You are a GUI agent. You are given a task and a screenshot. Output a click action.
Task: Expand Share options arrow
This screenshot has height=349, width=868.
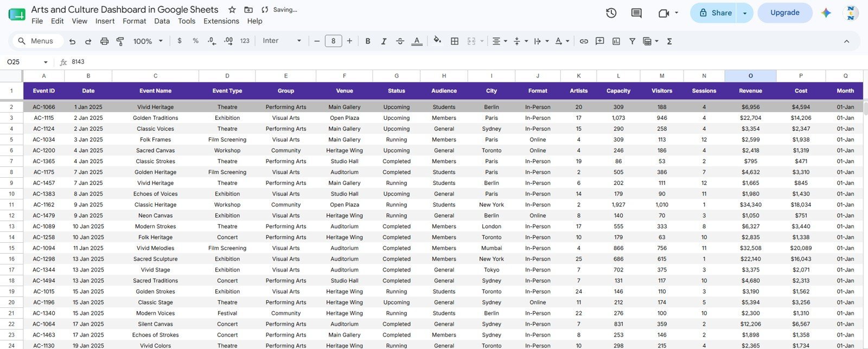coord(745,13)
